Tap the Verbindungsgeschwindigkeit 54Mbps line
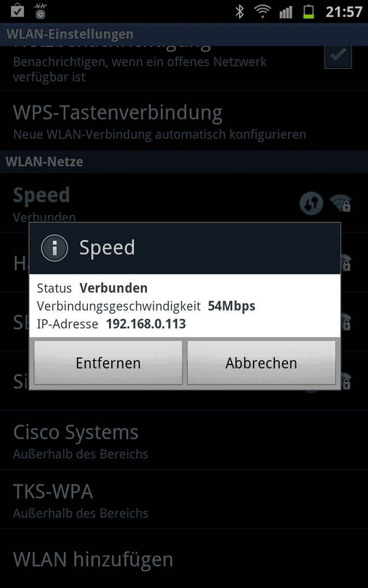The height and width of the screenshot is (588, 368). coord(146,306)
